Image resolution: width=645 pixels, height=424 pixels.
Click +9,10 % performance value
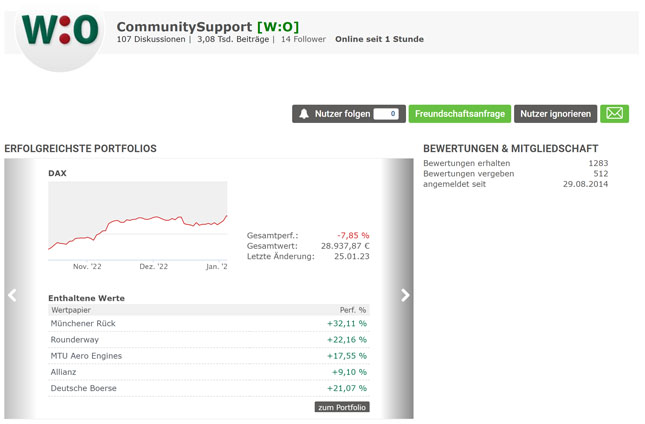pyautogui.click(x=349, y=372)
